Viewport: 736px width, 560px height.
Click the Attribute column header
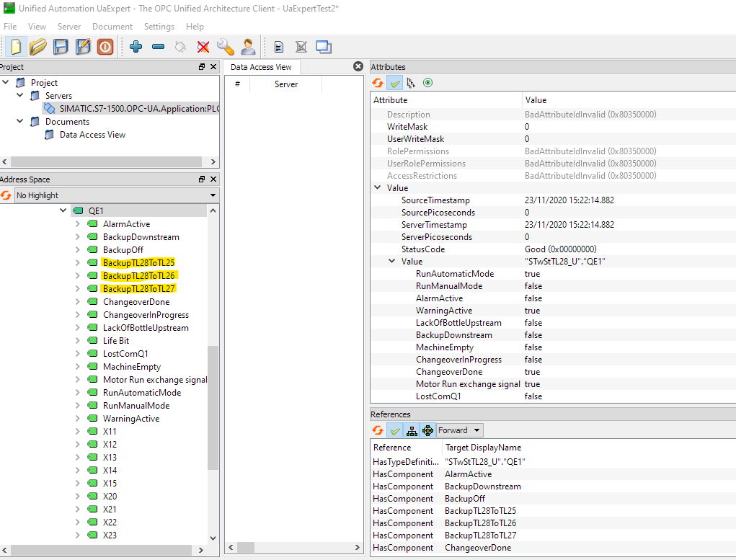[x=446, y=100]
